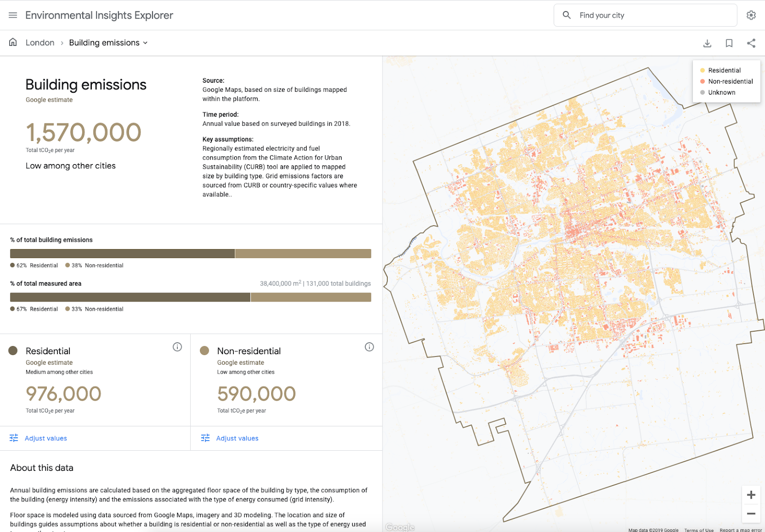This screenshot has width=765, height=532.
Task: Click Residential segment of emissions bar
Action: (x=122, y=254)
